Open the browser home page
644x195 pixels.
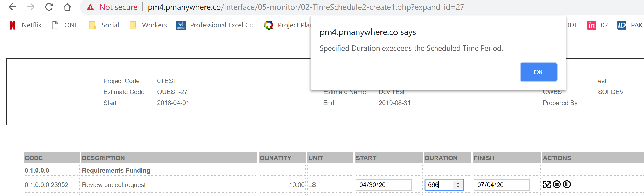(67, 7)
